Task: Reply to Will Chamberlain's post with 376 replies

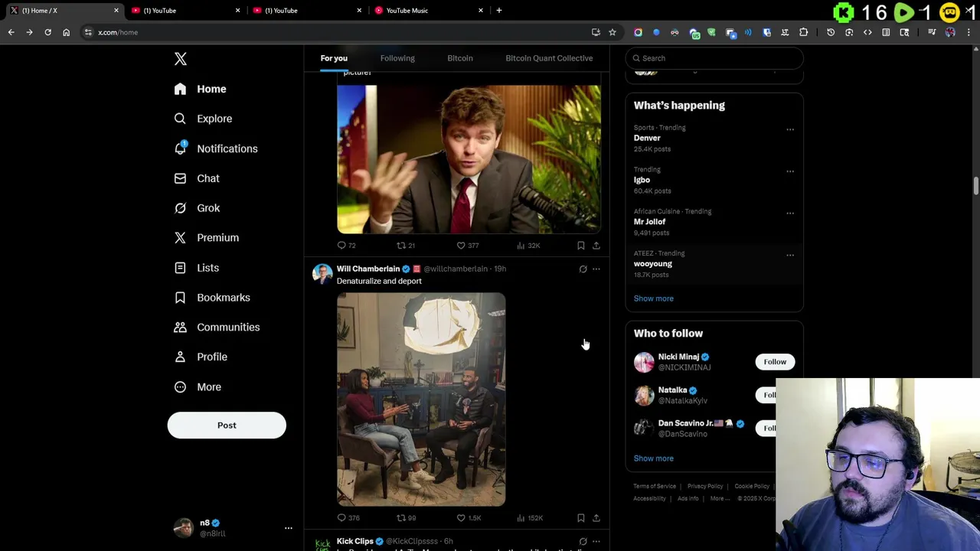Action: pyautogui.click(x=341, y=518)
